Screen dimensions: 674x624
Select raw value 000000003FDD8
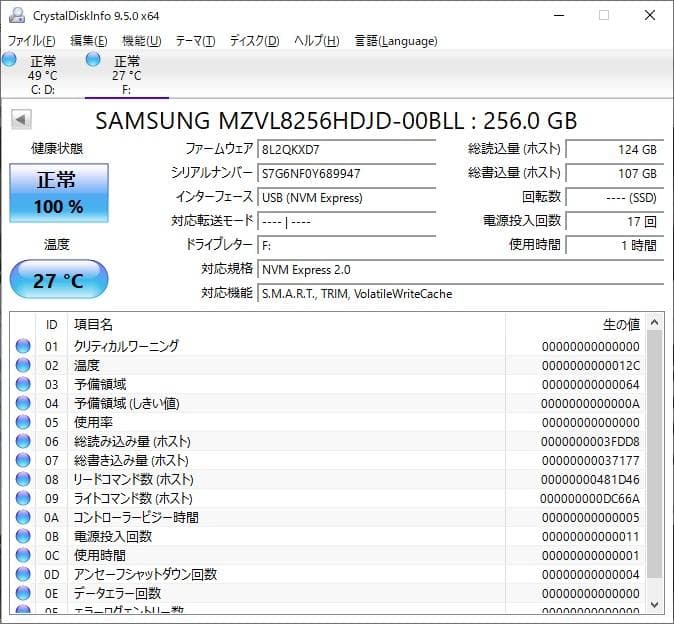[x=591, y=442]
